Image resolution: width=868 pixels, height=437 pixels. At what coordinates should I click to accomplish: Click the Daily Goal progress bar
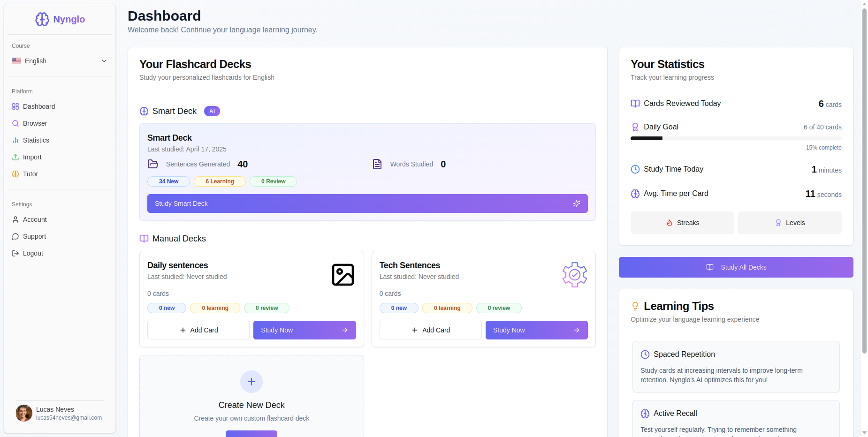(736, 138)
